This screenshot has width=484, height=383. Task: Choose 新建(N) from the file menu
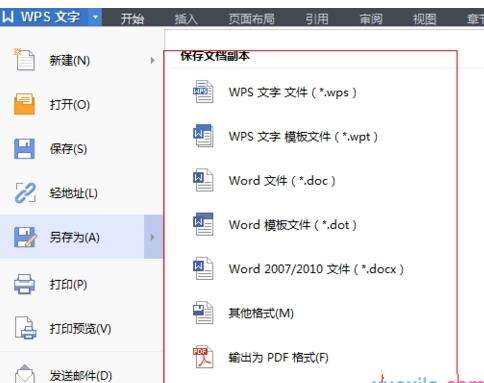tap(81, 60)
